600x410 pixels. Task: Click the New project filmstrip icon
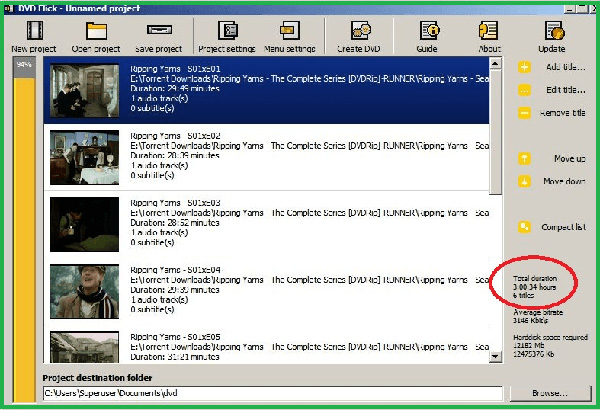click(x=34, y=30)
